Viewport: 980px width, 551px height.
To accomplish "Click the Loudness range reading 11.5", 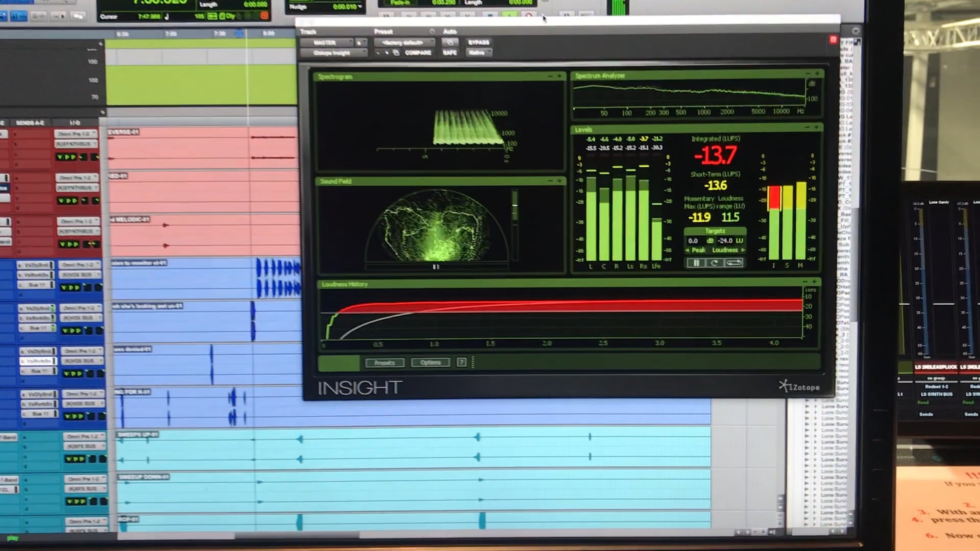I will click(731, 217).
